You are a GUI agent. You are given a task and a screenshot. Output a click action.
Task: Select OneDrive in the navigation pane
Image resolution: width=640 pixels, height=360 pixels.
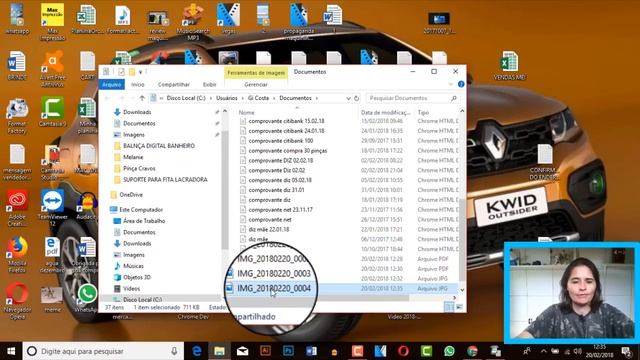(131, 195)
